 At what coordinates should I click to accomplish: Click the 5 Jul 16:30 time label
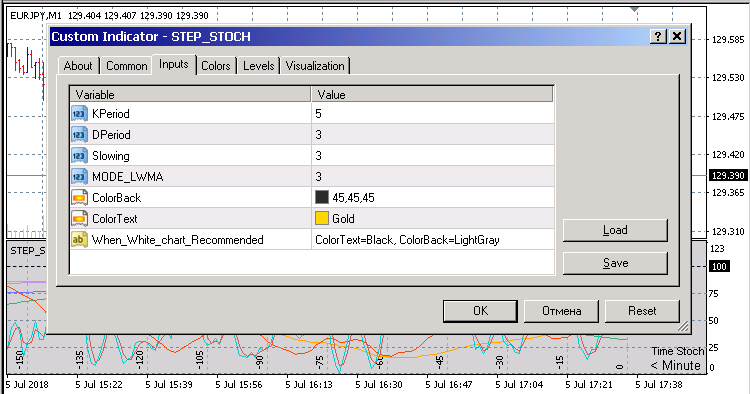coord(379,384)
